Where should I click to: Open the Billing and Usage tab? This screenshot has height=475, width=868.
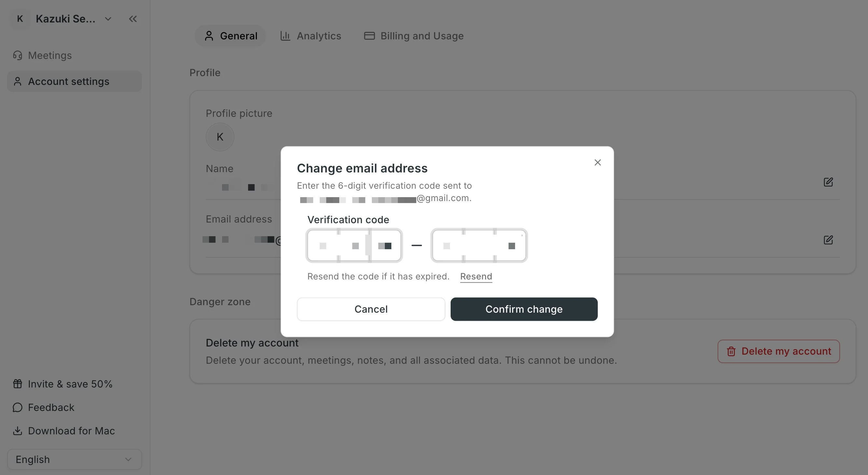tap(414, 36)
